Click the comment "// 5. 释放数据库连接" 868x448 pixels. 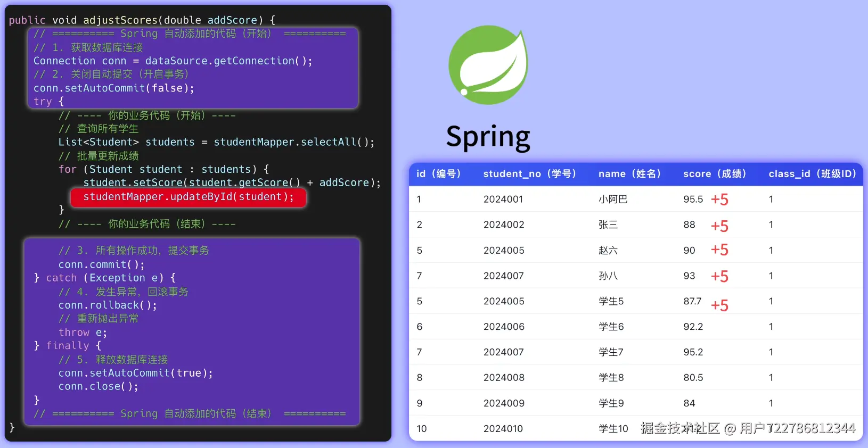113,360
